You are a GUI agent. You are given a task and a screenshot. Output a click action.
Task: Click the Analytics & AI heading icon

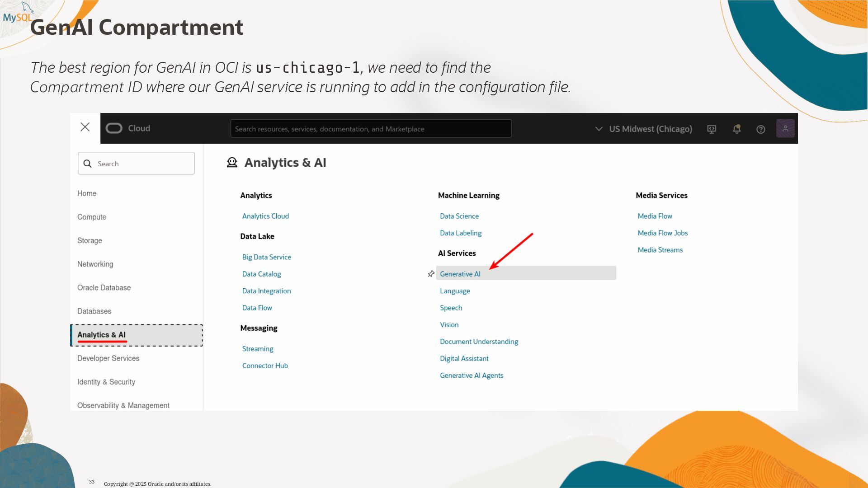click(232, 163)
